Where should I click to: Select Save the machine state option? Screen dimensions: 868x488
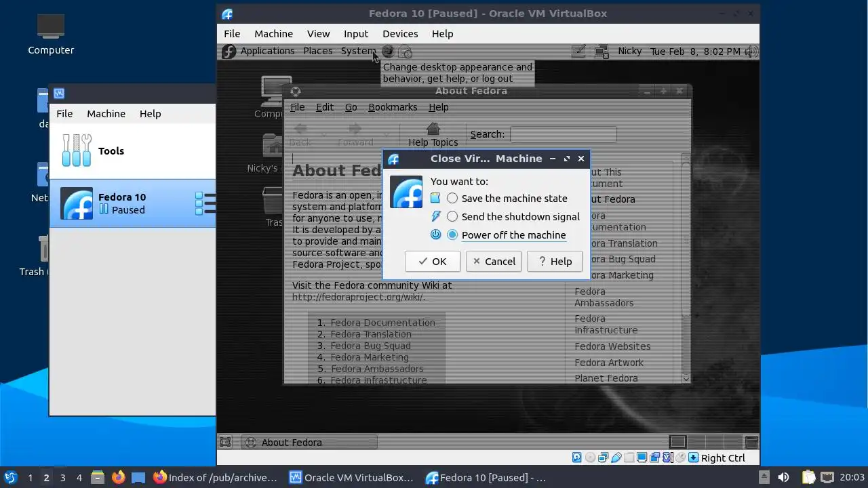(507, 199)
